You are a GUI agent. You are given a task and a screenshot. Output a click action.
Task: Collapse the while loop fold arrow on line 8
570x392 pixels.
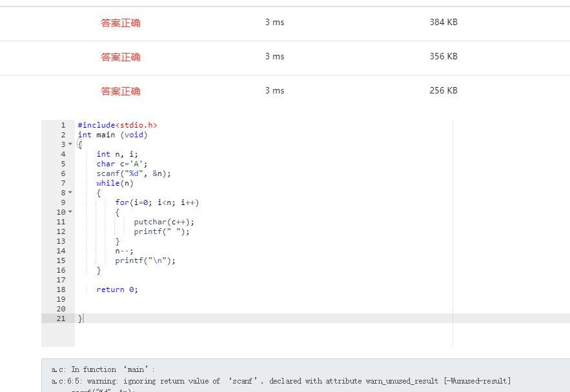[x=70, y=193]
